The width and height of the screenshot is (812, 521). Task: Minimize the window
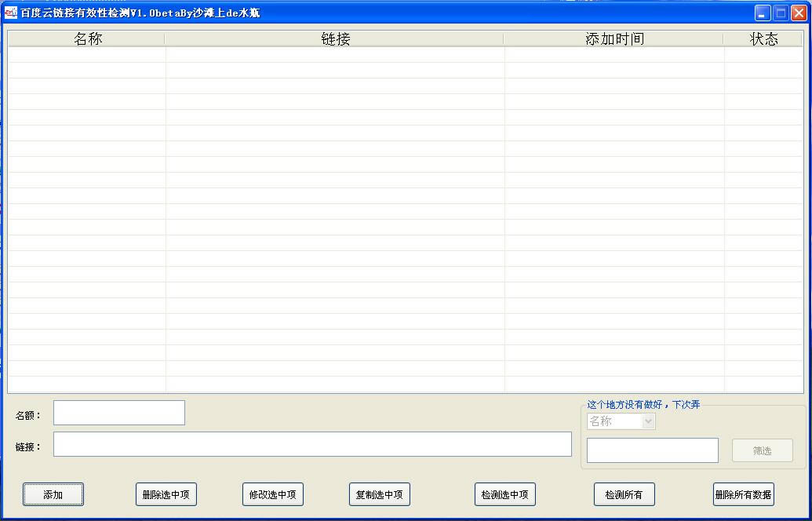click(x=762, y=13)
